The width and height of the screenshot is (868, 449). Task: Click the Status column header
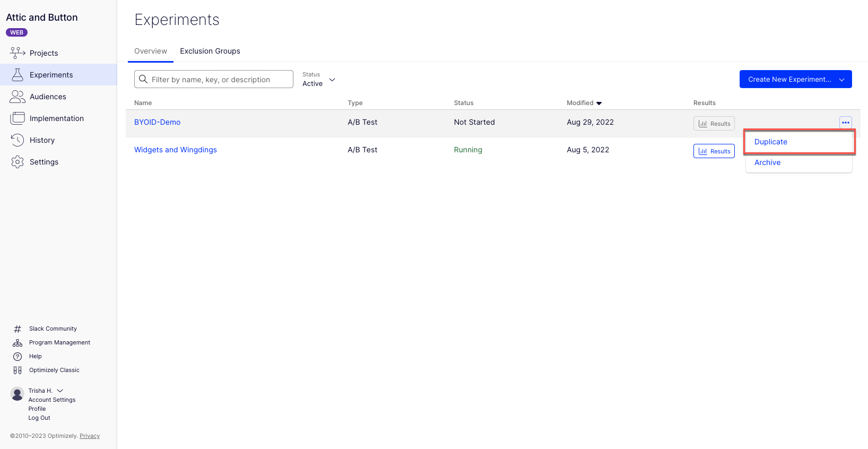[x=464, y=103]
